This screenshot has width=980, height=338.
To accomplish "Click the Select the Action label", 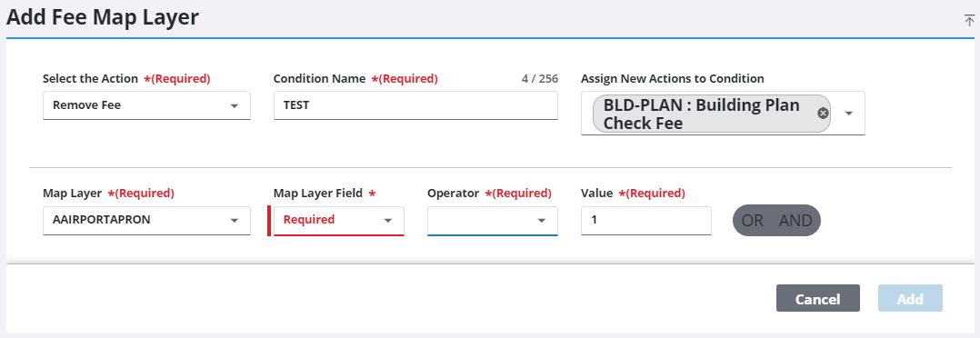I will point(91,79).
